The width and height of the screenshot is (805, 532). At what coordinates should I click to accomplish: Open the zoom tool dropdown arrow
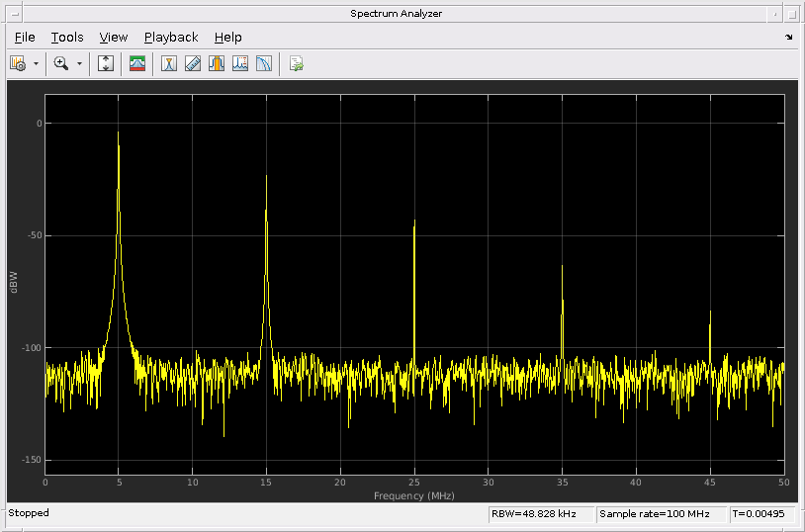click(x=80, y=63)
